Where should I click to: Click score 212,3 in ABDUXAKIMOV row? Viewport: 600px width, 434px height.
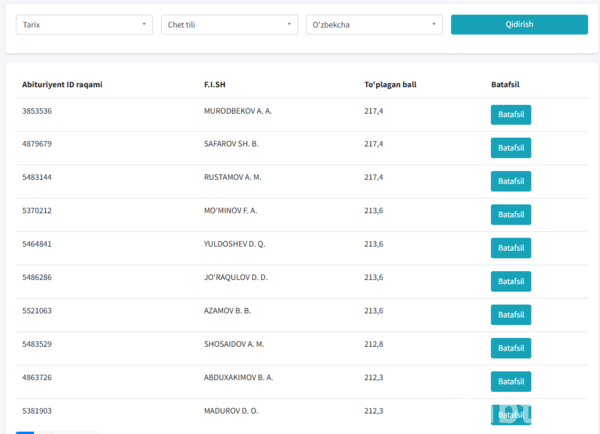(x=373, y=377)
